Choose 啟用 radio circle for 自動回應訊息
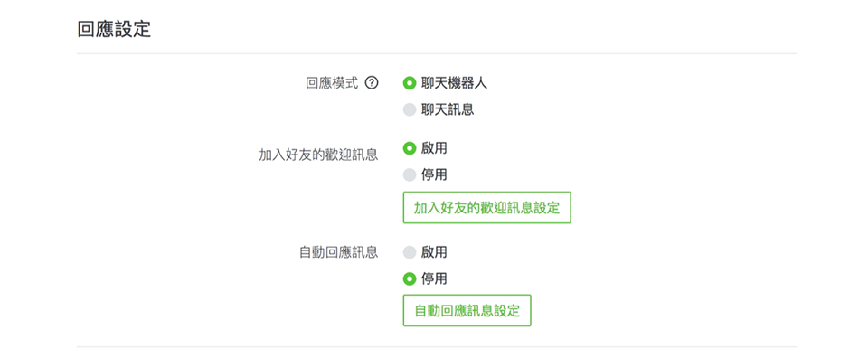 point(409,252)
